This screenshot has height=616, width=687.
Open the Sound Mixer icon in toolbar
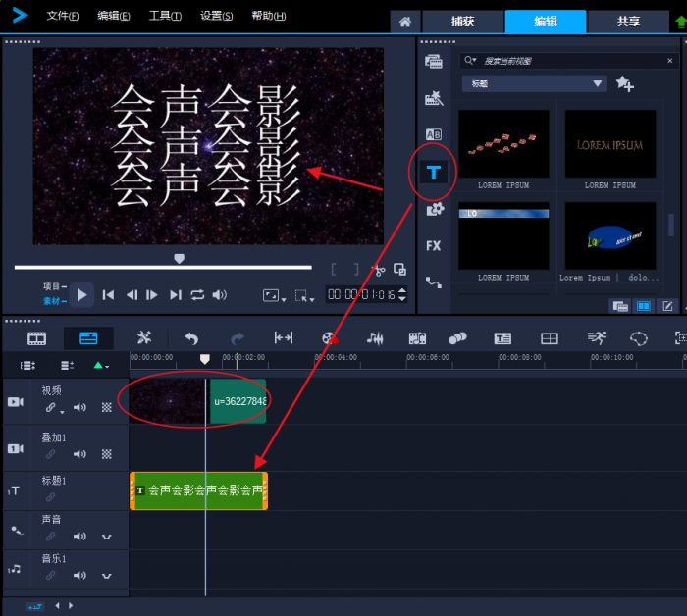point(375,337)
